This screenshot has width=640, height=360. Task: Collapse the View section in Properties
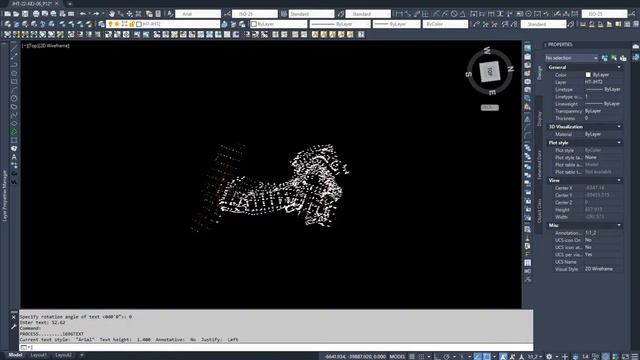(x=619, y=180)
